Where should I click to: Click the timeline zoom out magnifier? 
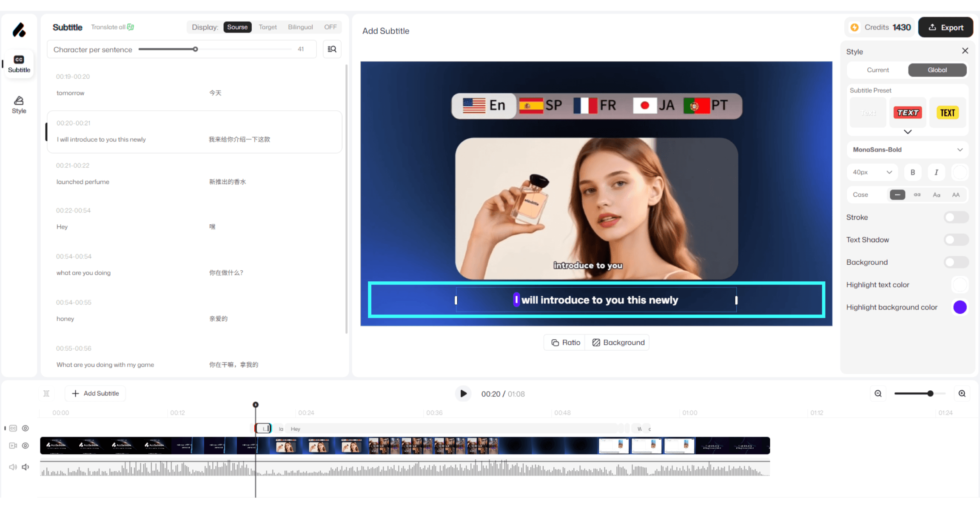(878, 394)
